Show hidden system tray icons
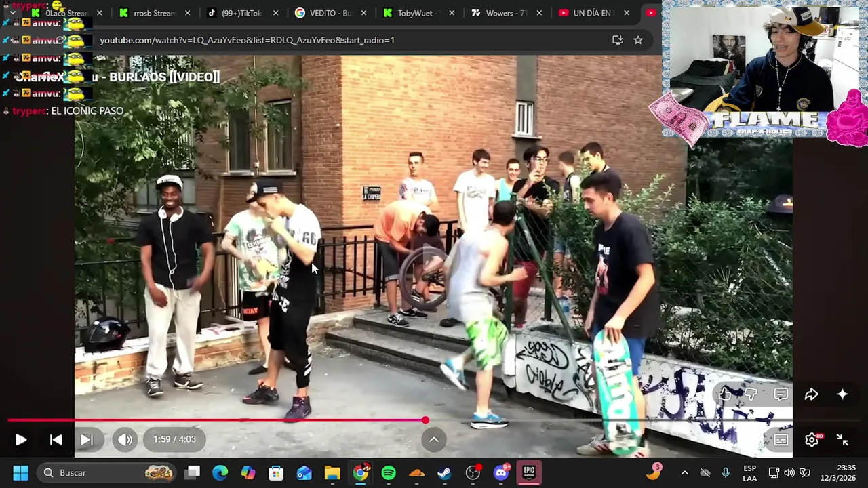The width and height of the screenshot is (868, 488). tap(684, 472)
